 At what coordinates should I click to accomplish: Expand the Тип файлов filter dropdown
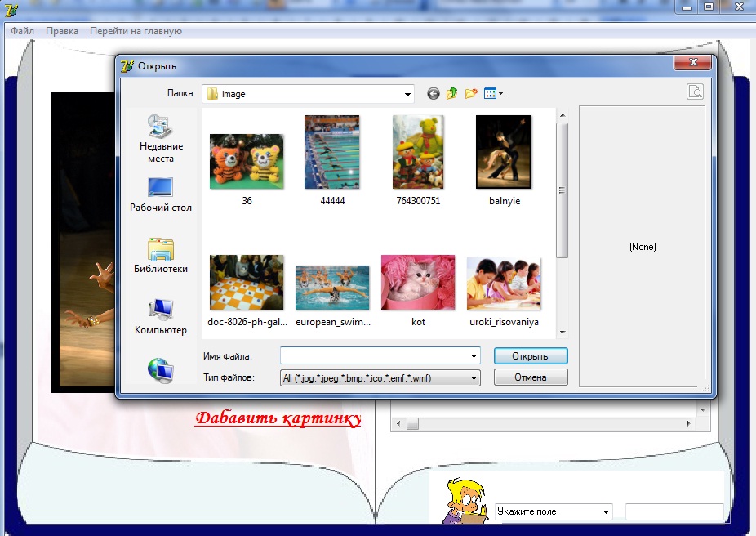[x=474, y=377]
